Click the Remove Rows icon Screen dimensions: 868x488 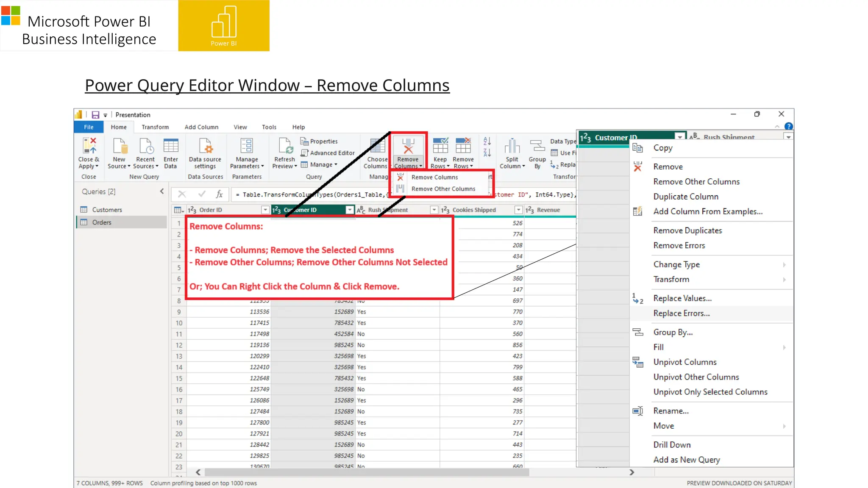(x=463, y=145)
